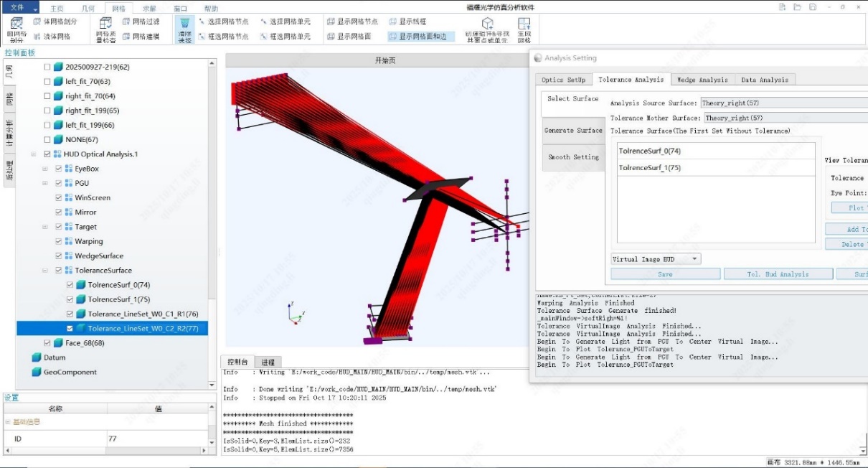The width and height of the screenshot is (868, 468).
Task: Collapse the ToleranceSurface tree node
Action: 45,271
